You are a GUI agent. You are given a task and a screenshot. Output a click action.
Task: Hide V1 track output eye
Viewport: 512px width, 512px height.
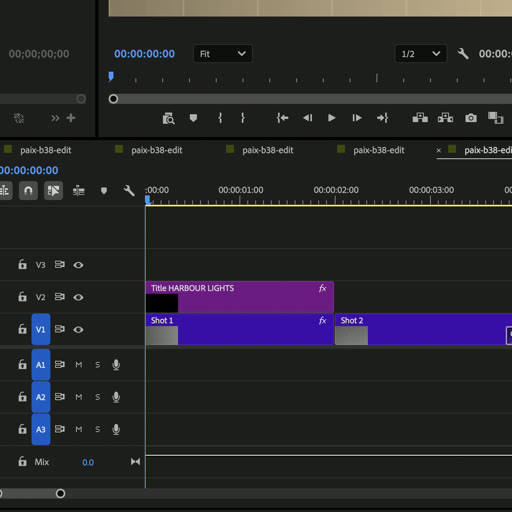(x=78, y=329)
